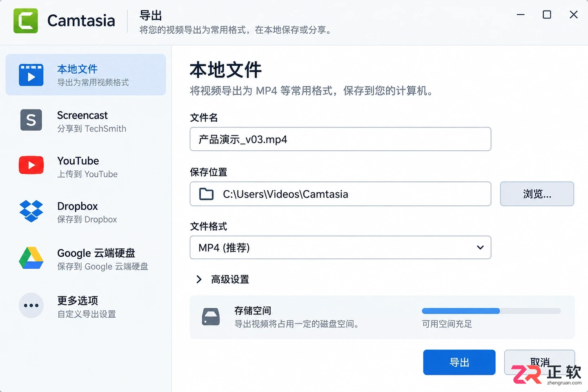
Task: Click the 本地文件 film clip icon
Action: 31,75
